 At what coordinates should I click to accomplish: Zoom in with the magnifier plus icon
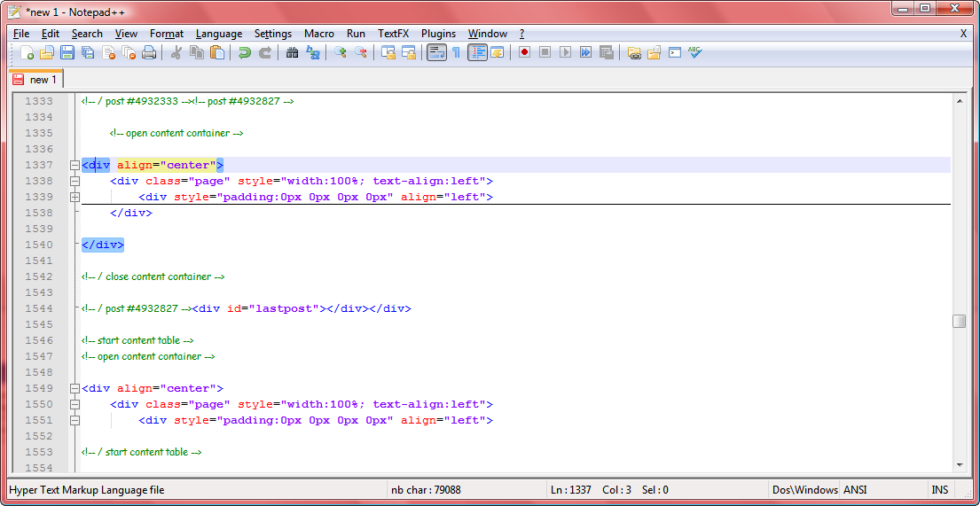tap(340, 53)
